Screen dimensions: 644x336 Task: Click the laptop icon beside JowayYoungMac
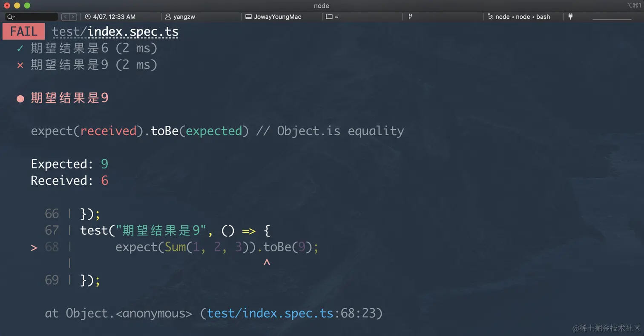coord(248,17)
